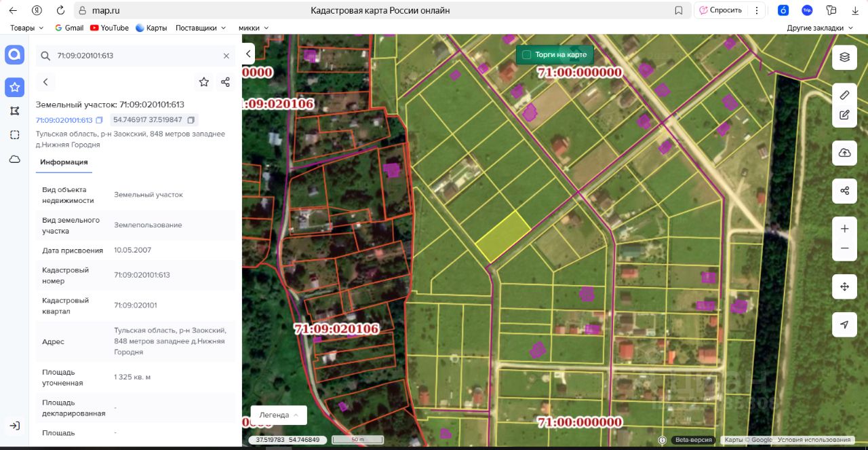868x450 pixels.
Task: Open the 'Товары' bookmarks folder
Action: 27,28
